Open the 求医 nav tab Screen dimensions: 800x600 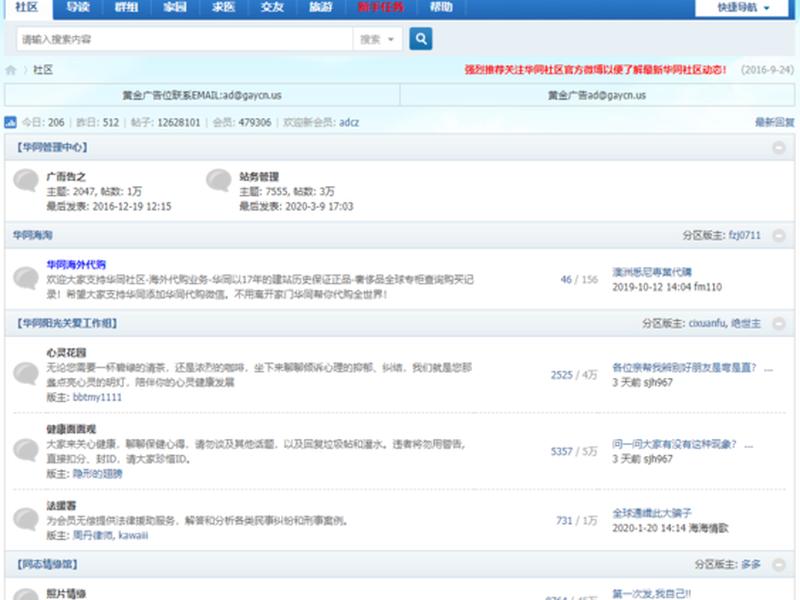[223, 7]
